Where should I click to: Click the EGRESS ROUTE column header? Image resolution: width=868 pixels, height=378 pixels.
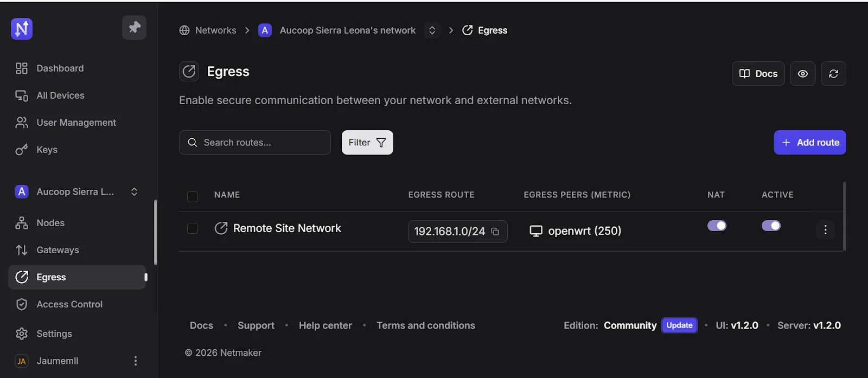pos(441,195)
